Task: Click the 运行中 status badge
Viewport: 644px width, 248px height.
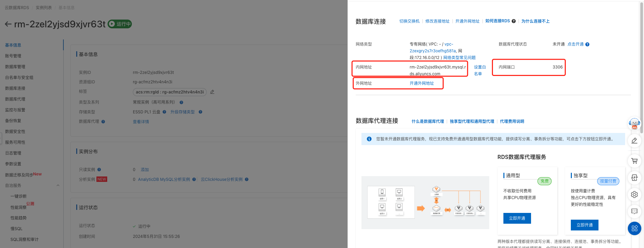Action: coord(120,24)
